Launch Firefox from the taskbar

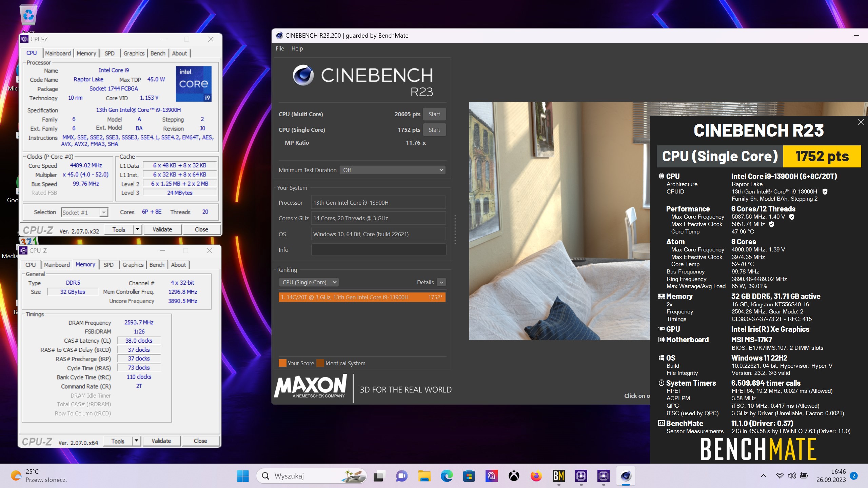(x=536, y=476)
